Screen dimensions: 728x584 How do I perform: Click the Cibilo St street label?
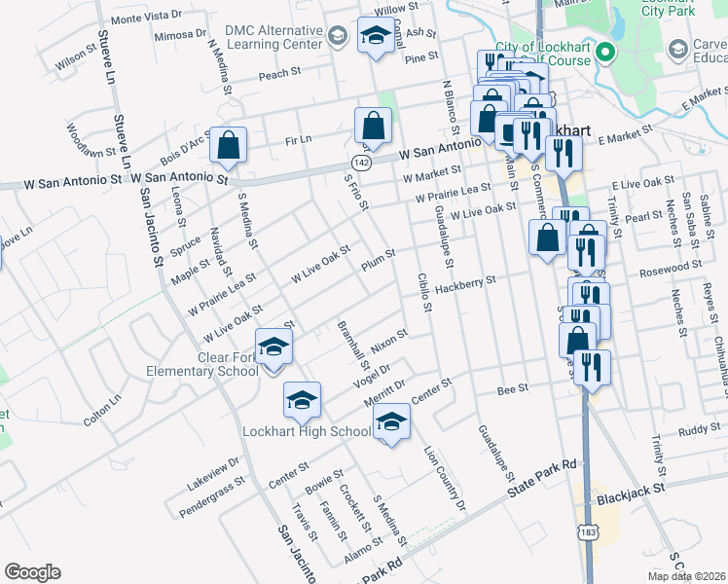(424, 292)
